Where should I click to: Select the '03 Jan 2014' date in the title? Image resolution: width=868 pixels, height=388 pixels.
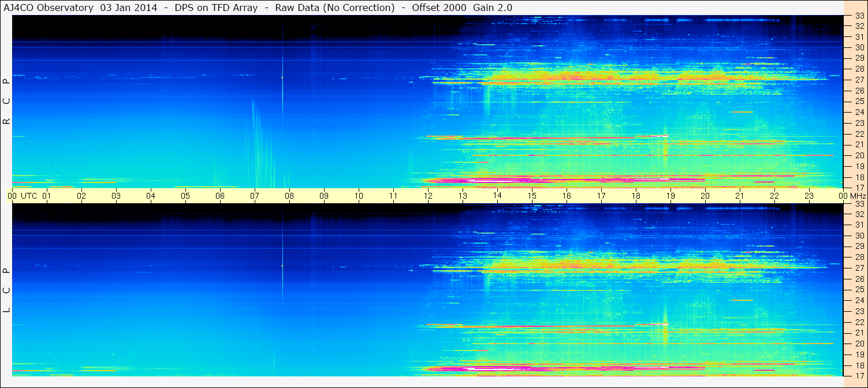tap(129, 8)
